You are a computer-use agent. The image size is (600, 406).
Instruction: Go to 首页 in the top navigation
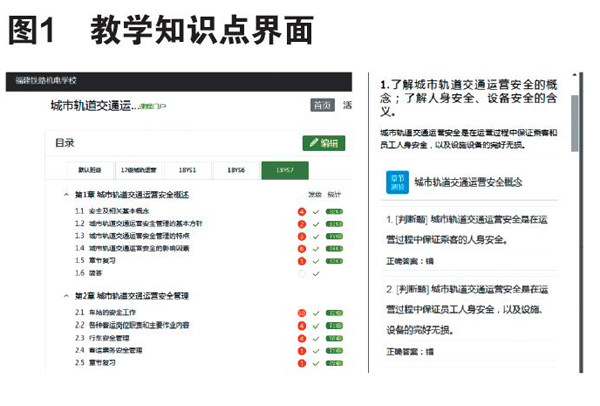[x=321, y=105]
